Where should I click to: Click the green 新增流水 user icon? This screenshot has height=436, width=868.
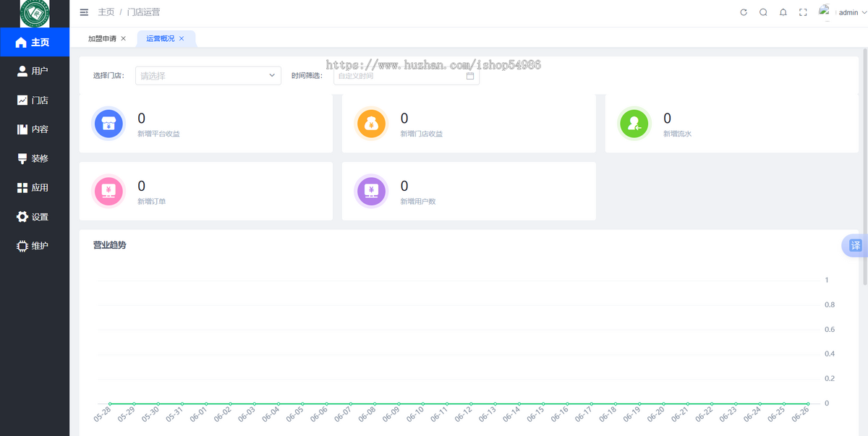634,124
